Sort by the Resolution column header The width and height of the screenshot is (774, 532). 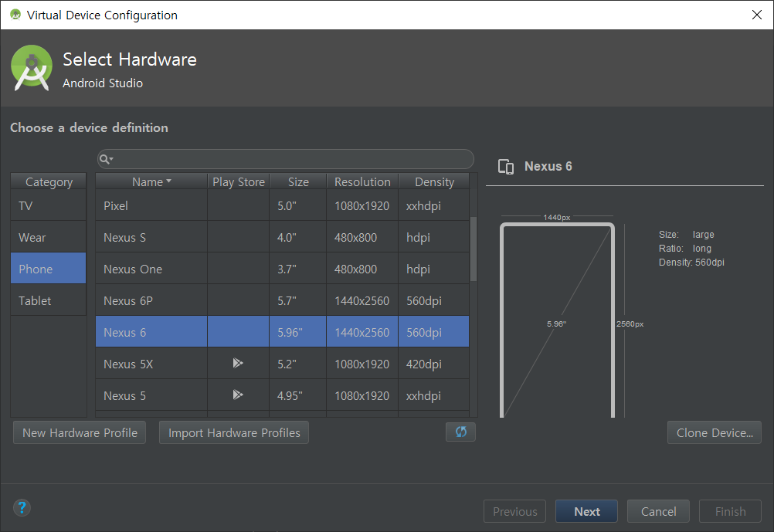362,181
